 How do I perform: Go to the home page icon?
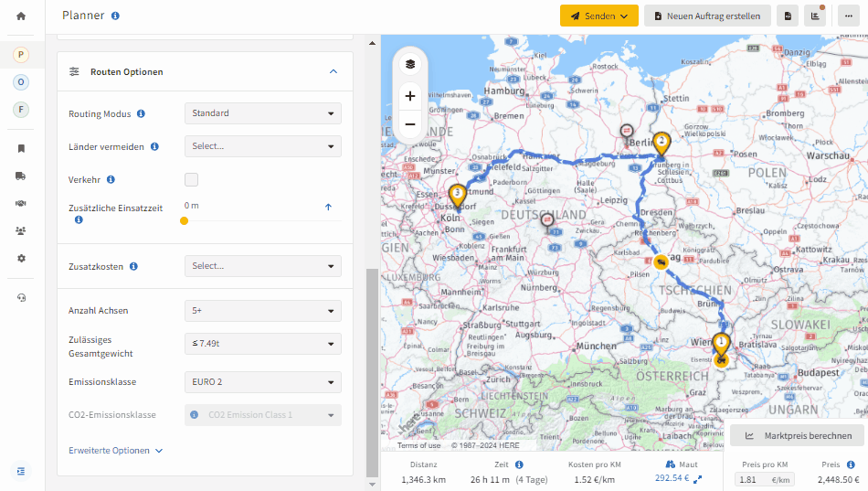coord(21,16)
